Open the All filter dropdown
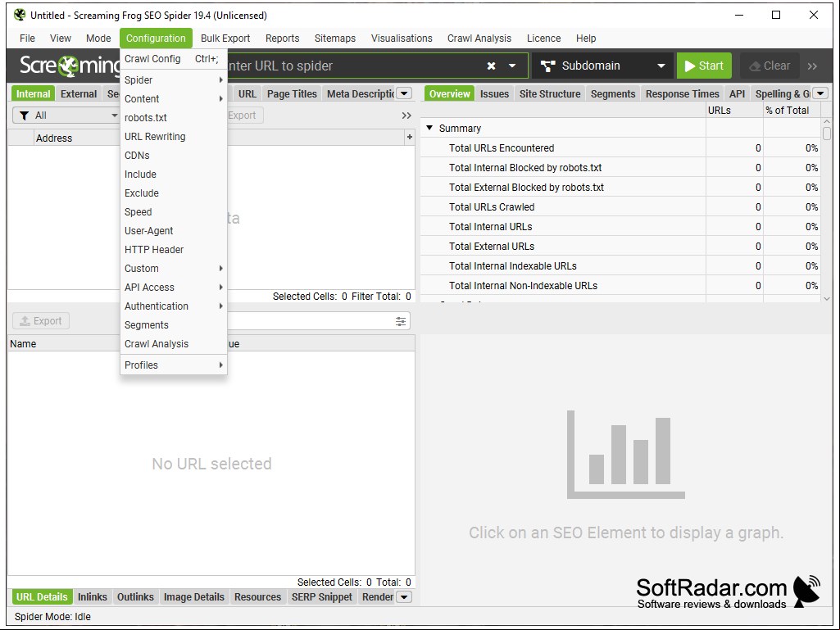Viewport: 840px width, 630px height. click(67, 116)
